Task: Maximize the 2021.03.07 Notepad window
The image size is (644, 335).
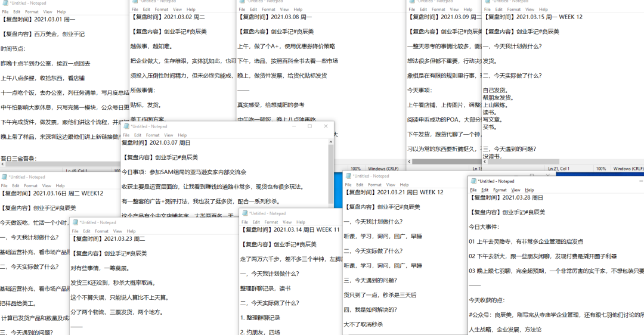Action: [309, 126]
